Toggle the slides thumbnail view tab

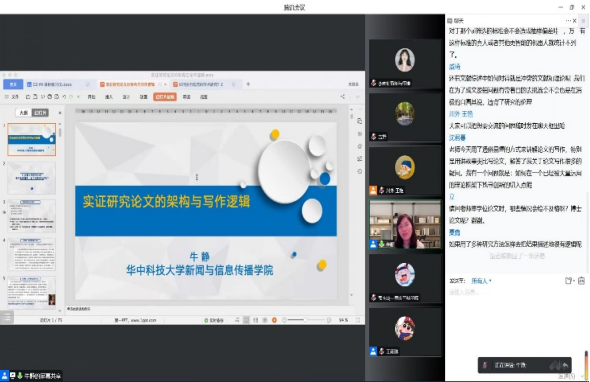tap(40, 113)
